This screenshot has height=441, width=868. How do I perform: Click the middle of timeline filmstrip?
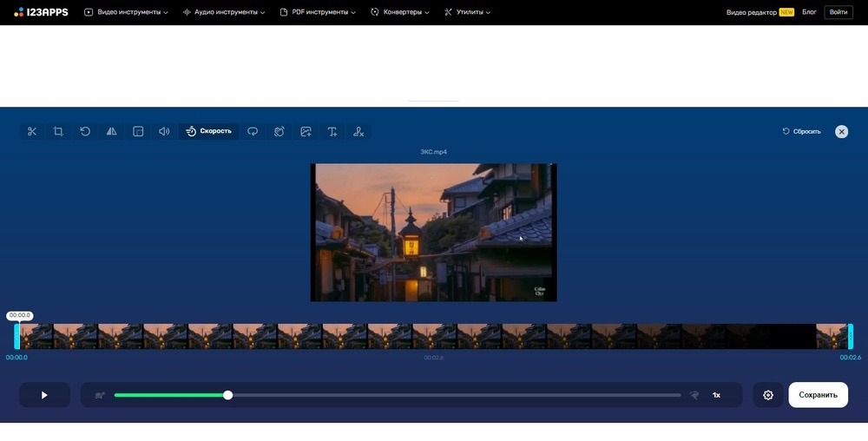pos(433,337)
